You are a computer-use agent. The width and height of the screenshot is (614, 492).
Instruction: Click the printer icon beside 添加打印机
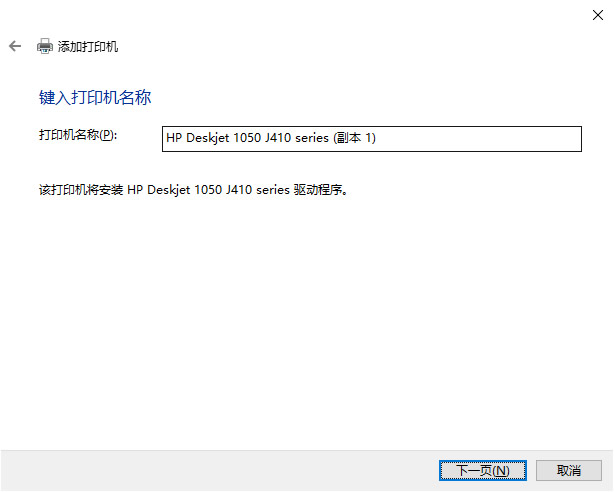pos(45,46)
